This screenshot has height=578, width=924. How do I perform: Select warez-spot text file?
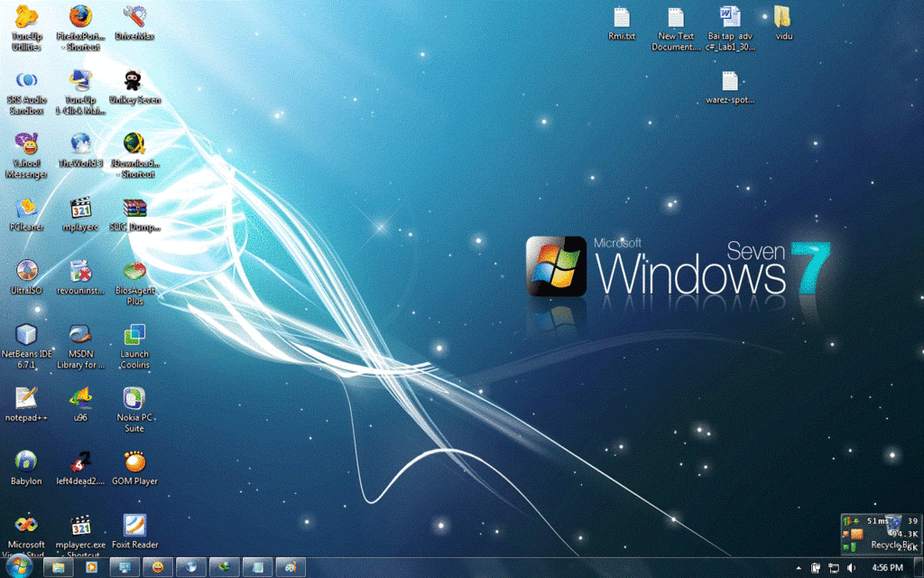click(x=730, y=87)
